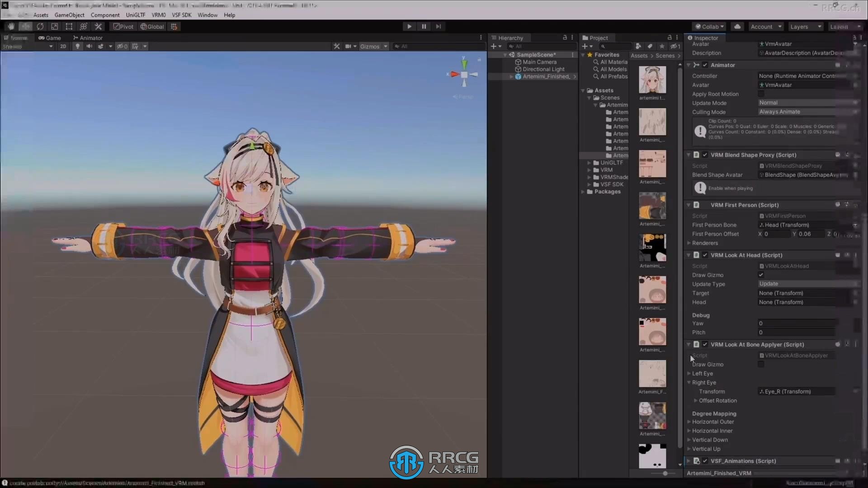Image resolution: width=868 pixels, height=488 pixels.
Task: Select the Rect transform tool
Action: coord(69,27)
